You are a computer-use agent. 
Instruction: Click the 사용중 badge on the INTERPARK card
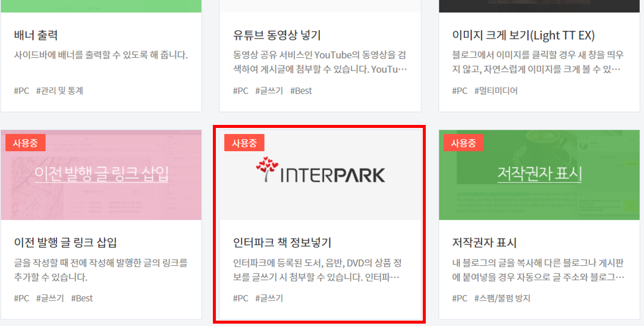point(244,143)
